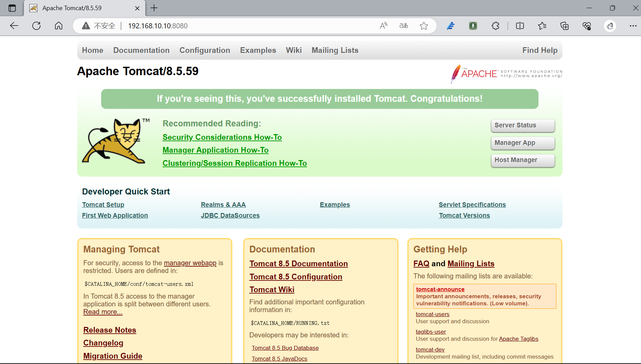Open Examples link under Developer Quick Start
Image resolution: width=641 pixels, height=364 pixels.
[335, 205]
